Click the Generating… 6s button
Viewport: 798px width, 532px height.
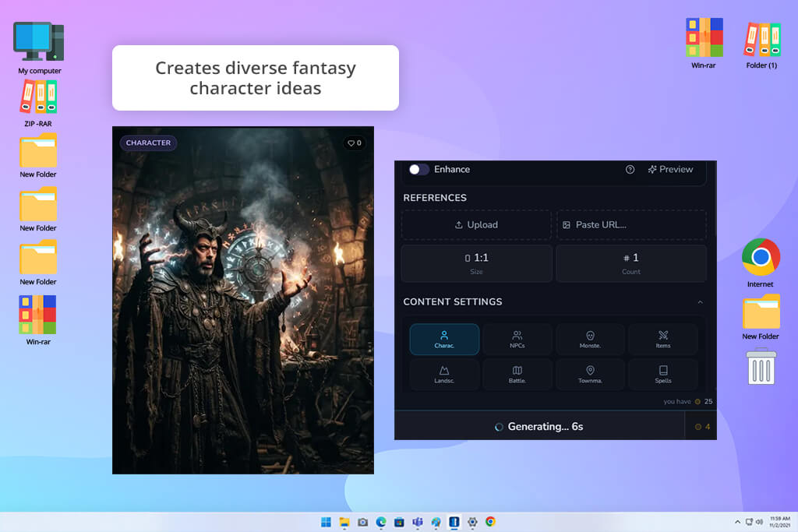tap(539, 427)
